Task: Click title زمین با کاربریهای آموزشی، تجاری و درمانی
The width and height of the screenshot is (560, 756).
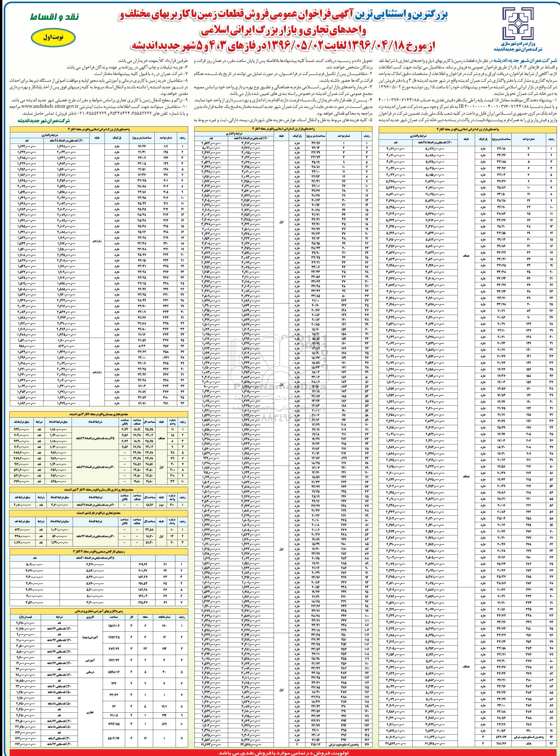Action: [x=99, y=611]
